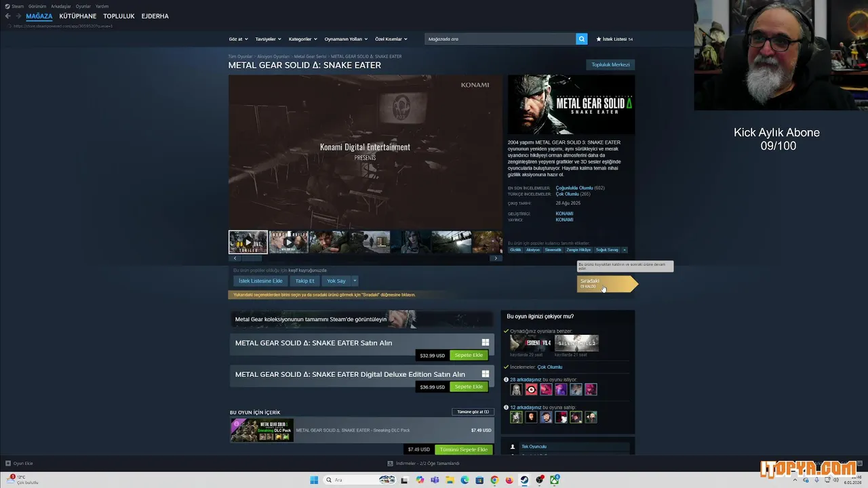Open Resident Evil 4 similar game capsule

[x=532, y=343]
